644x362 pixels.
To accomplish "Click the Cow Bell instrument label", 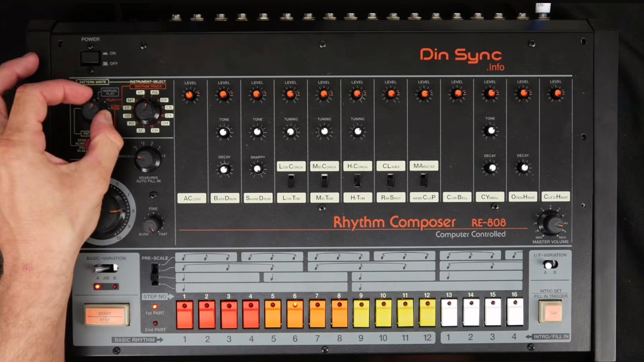I will pos(457,197).
